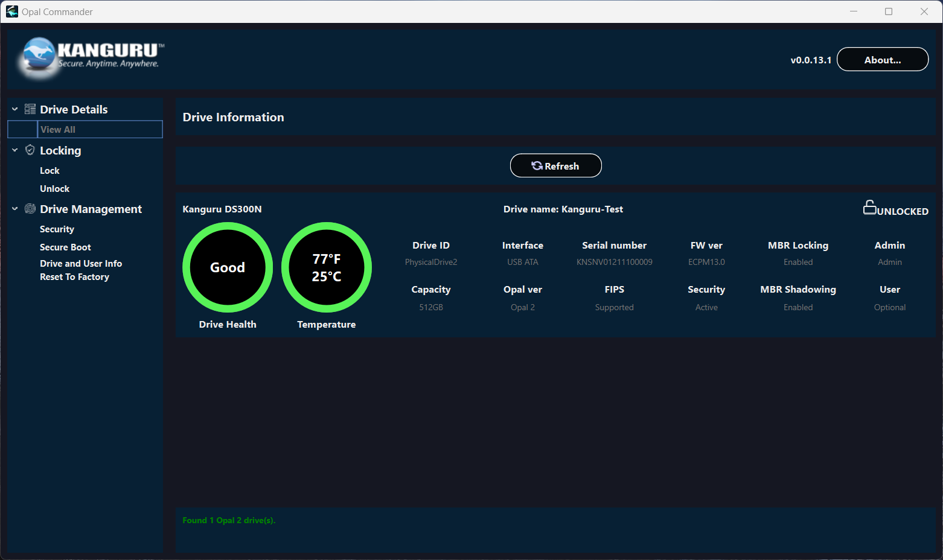Click the PhysicalDrive2 value
Screen dimensions: 943x560
tap(431, 262)
